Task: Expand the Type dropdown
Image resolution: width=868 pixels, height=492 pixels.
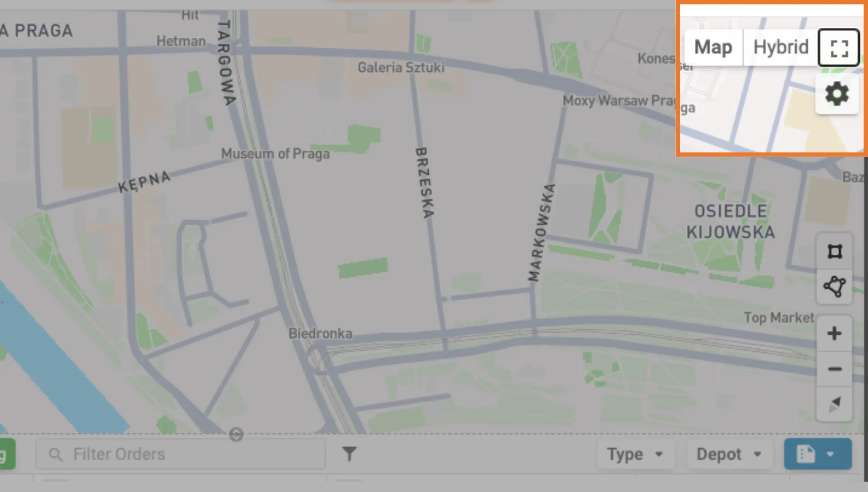Action: [x=635, y=454]
